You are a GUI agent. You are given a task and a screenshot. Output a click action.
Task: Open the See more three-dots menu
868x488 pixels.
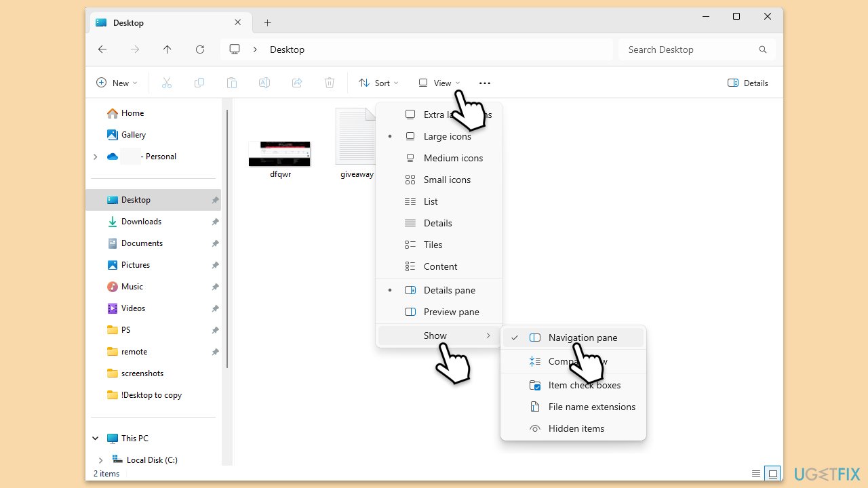(484, 83)
